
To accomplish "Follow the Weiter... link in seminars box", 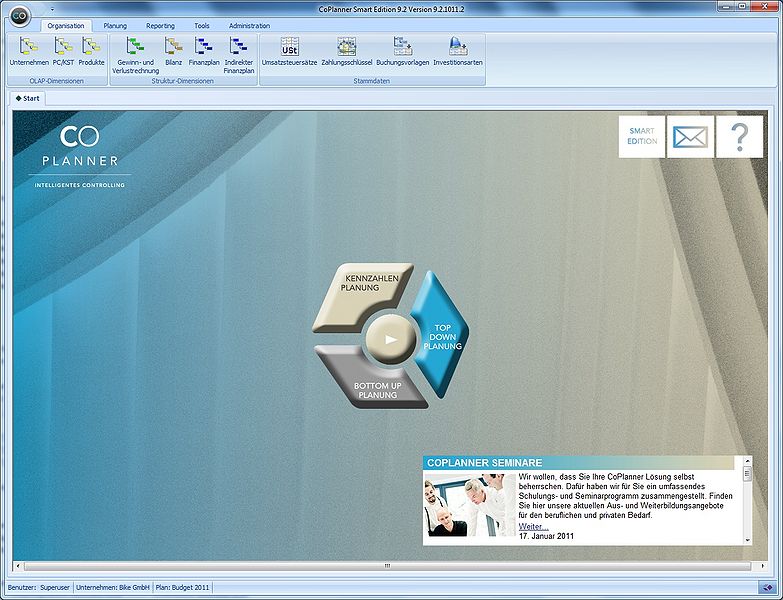I will pyautogui.click(x=533, y=527).
